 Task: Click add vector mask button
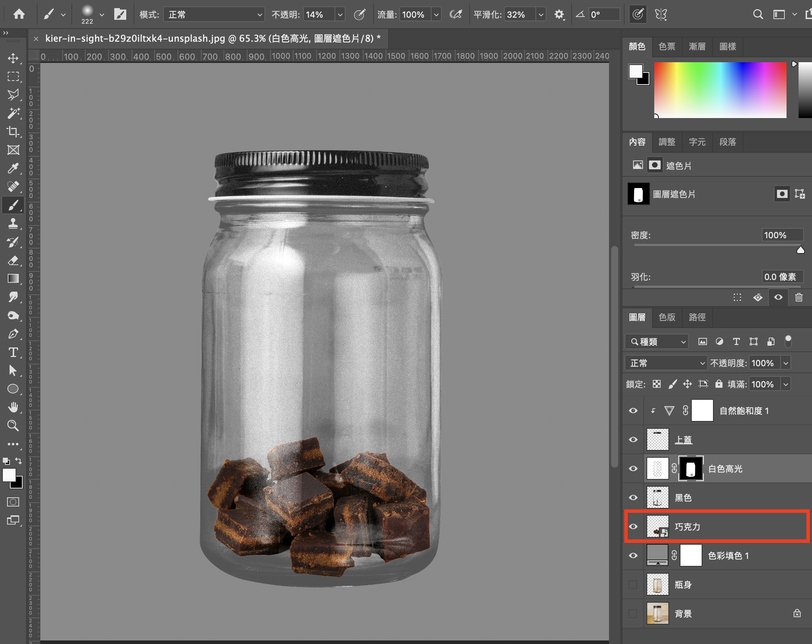click(800, 194)
